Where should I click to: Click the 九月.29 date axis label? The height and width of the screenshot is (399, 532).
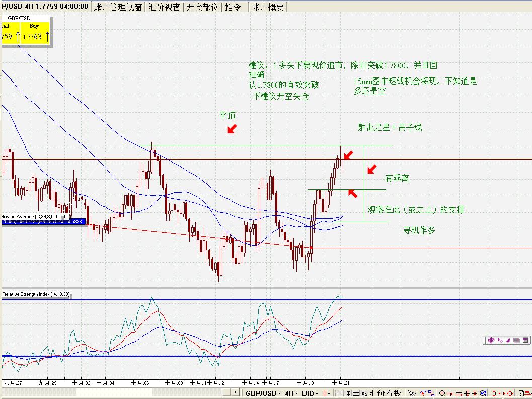(x=47, y=383)
